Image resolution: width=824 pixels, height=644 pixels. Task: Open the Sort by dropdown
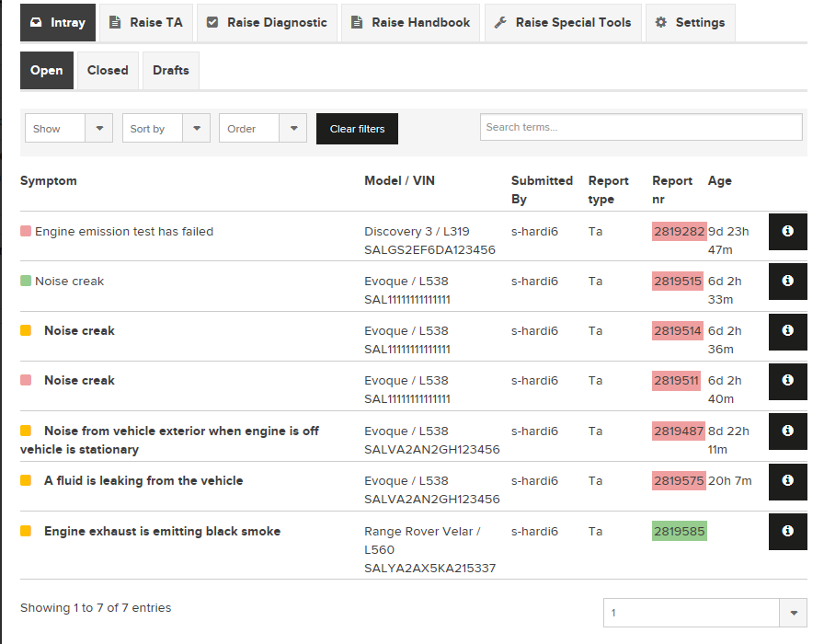click(166, 128)
